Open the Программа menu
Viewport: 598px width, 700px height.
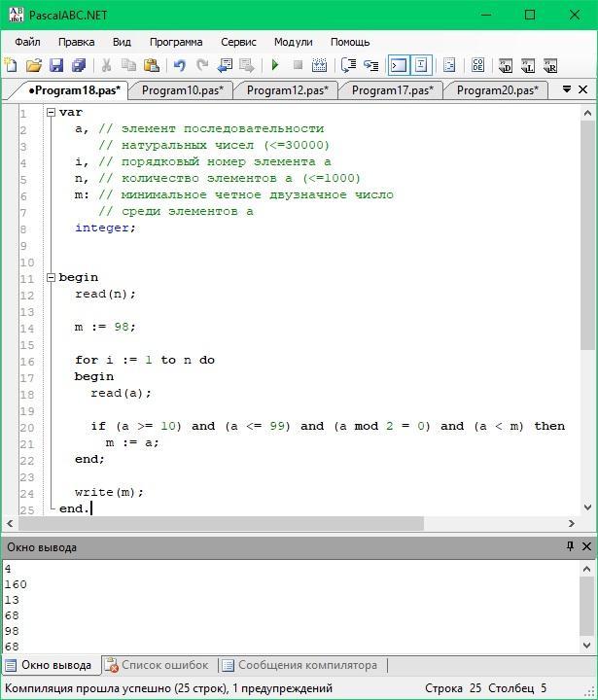coord(176,42)
